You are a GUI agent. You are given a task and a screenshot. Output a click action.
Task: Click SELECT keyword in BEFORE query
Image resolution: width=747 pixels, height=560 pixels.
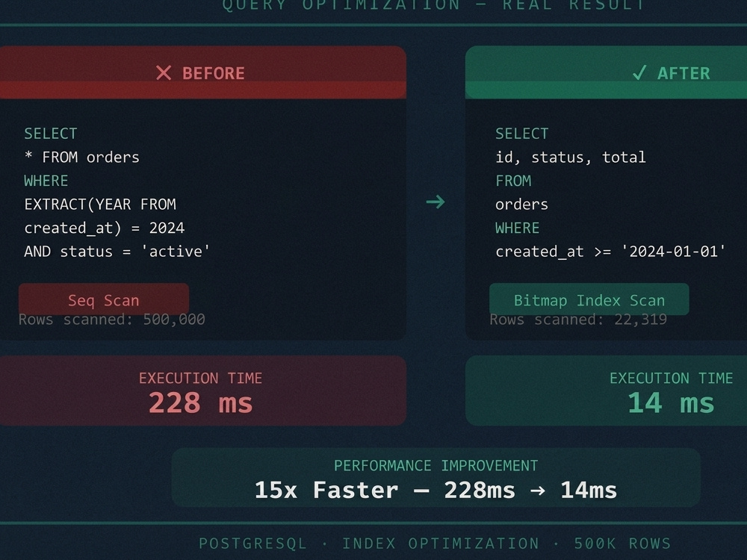click(51, 134)
